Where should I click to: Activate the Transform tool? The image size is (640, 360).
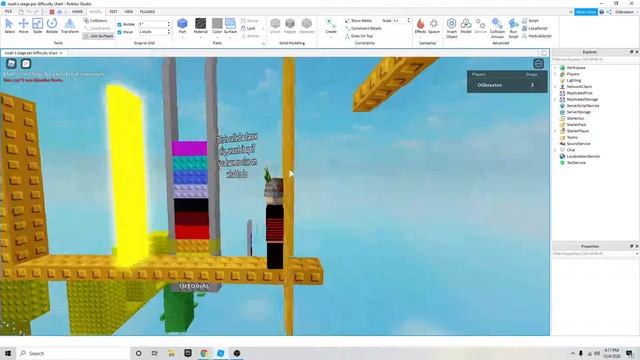(x=70, y=26)
